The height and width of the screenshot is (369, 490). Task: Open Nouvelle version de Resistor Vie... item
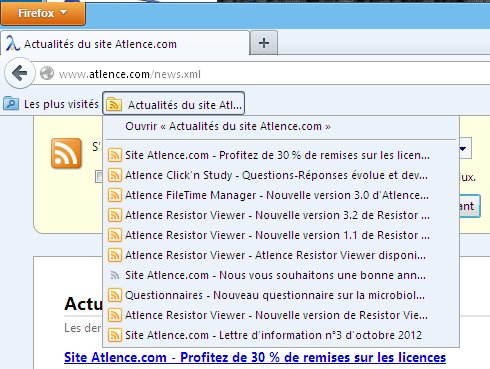[281, 315]
